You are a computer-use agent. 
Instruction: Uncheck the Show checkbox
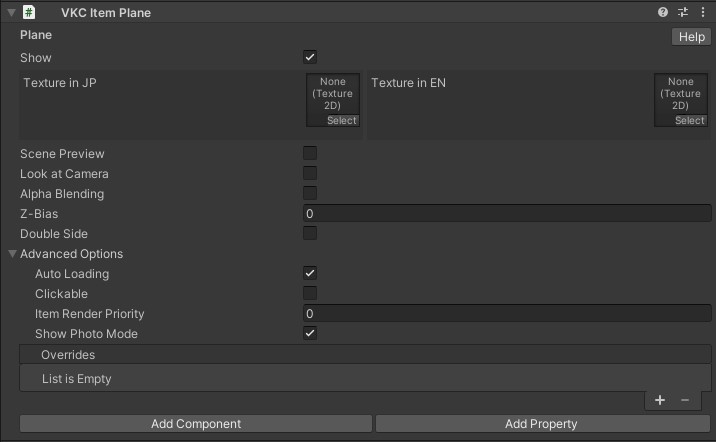(x=310, y=58)
